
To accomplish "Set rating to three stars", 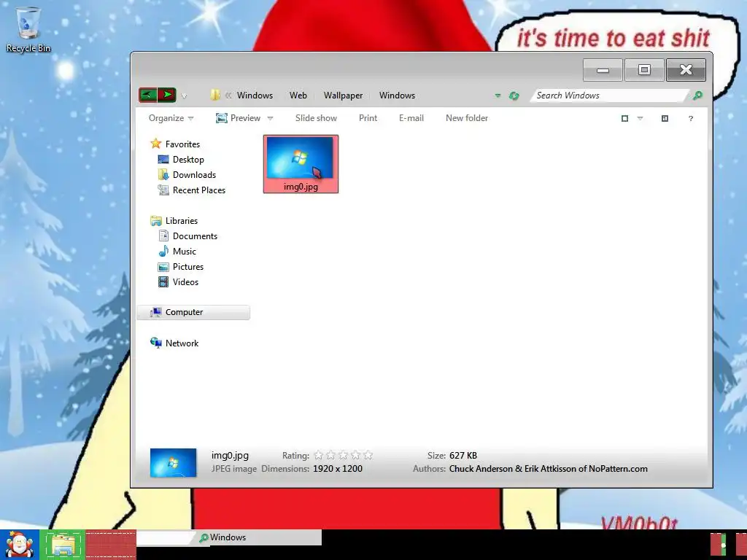I will [343, 455].
